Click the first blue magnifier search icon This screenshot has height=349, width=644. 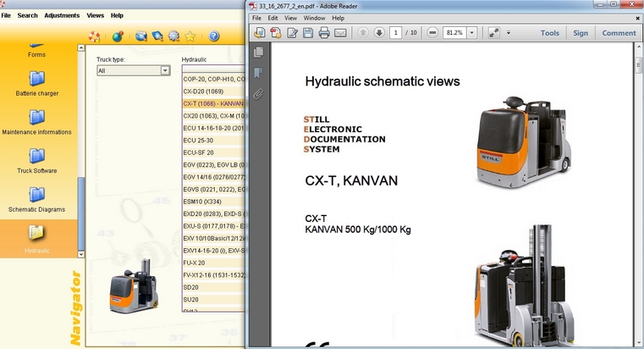pyautogui.click(x=140, y=36)
